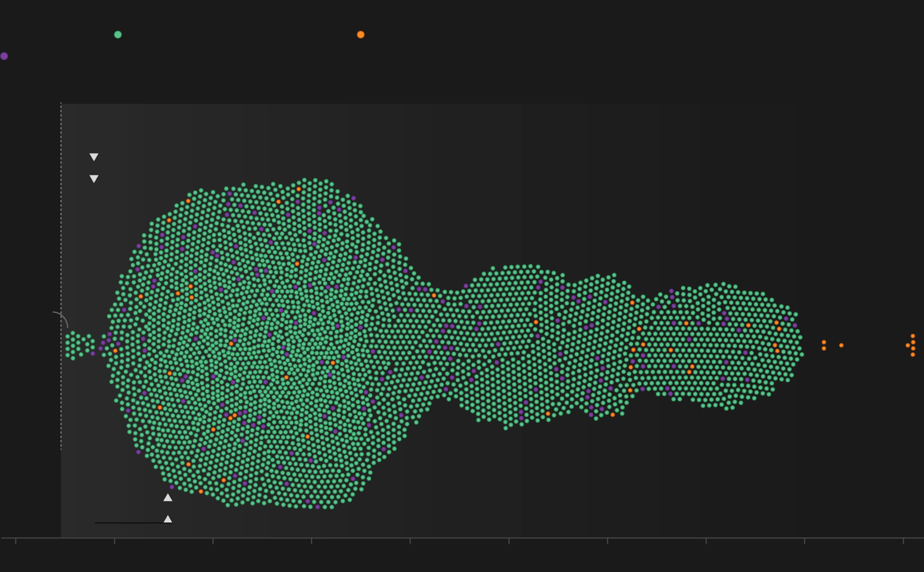
Task: Click the leftmost tick mark on the x-axis
Action: [x=16, y=541]
